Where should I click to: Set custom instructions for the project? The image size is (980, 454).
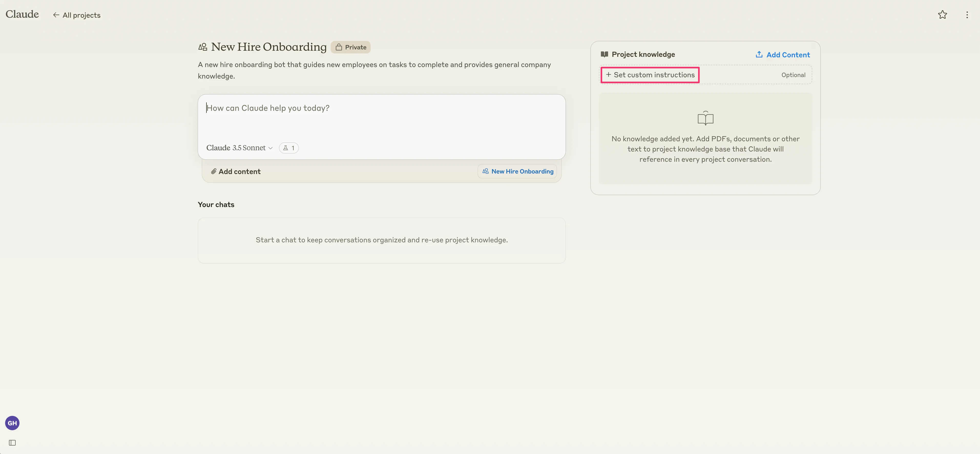coord(650,75)
